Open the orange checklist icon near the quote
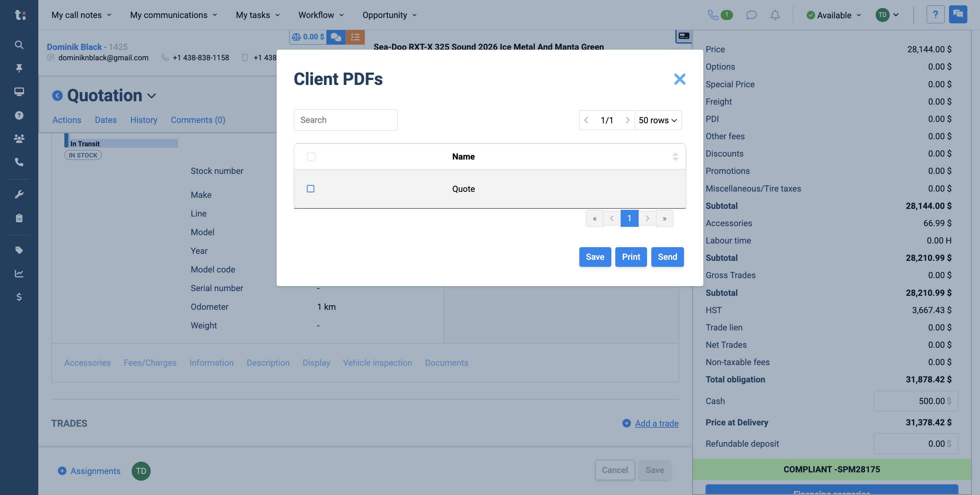Viewport: 980px width, 495px height. (x=355, y=37)
